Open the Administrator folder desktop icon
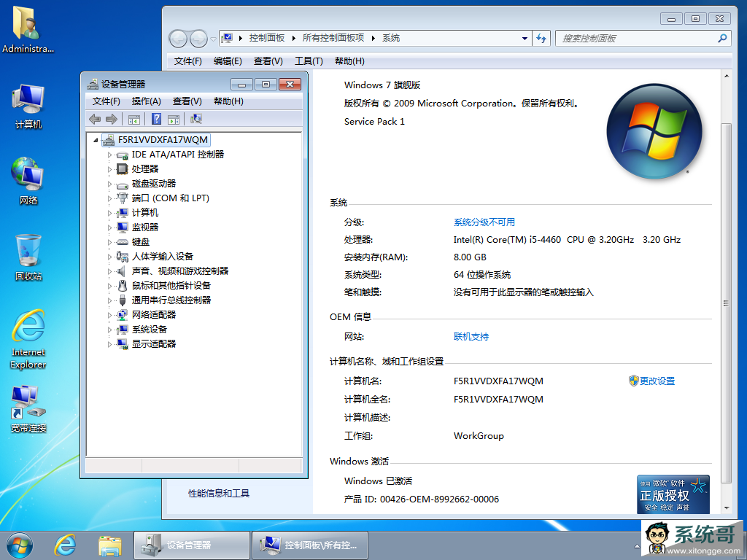 [27, 28]
